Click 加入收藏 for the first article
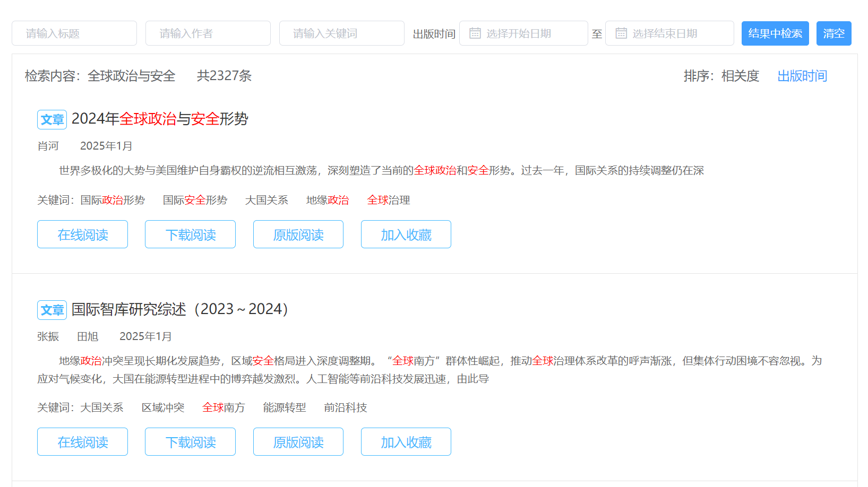The image size is (868, 487). 406,234
